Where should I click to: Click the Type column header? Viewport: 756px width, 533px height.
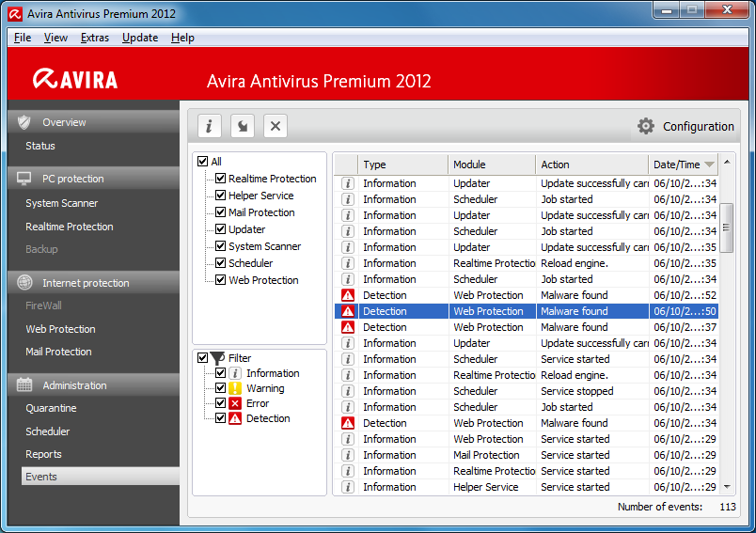coord(402,165)
